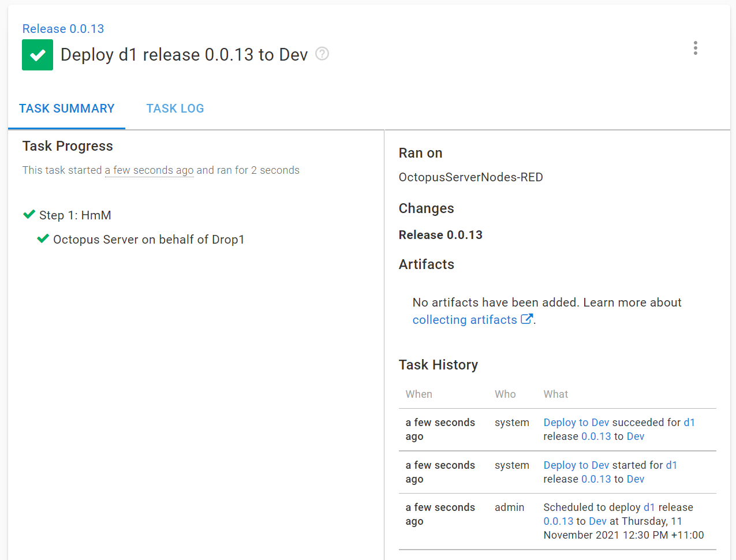Click the admin user in Task History
This screenshot has width=736, height=560.
(510, 507)
